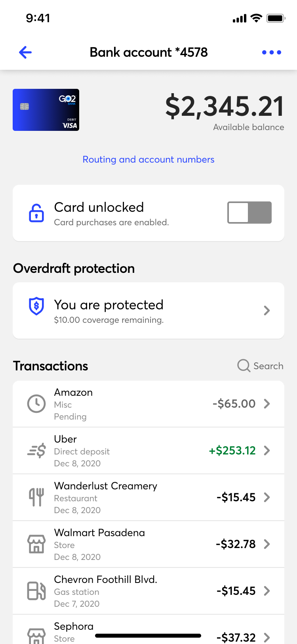Tap the restaurant fork icon for Wanderlust Creamery
Screen dimensions: 297x644
coord(36,497)
